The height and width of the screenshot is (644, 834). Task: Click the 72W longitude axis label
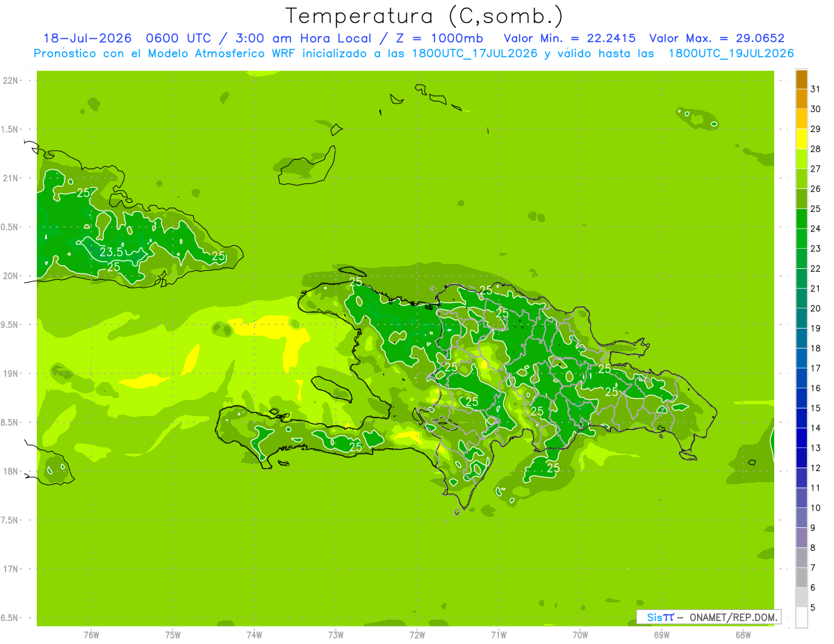pos(417,634)
